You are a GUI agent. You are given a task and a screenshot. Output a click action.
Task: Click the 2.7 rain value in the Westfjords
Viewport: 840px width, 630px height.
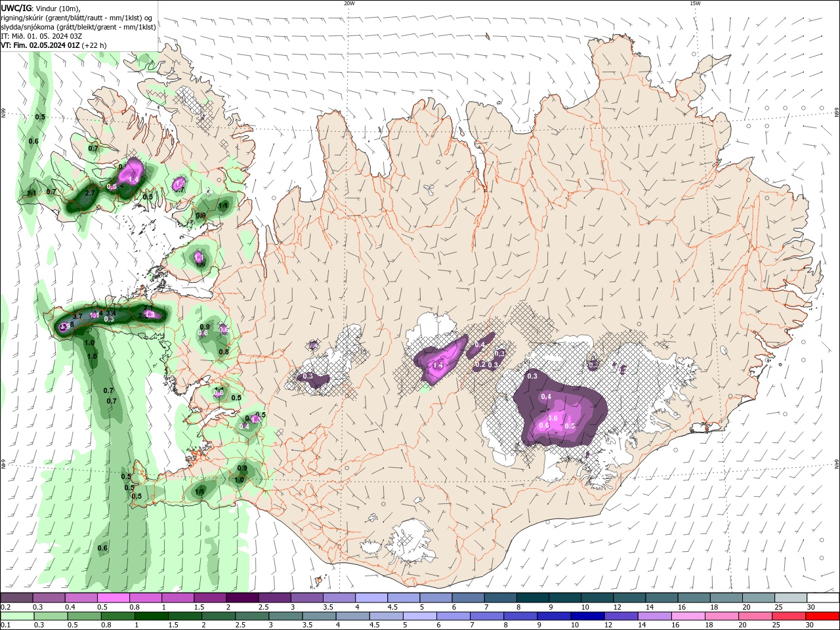91,193
